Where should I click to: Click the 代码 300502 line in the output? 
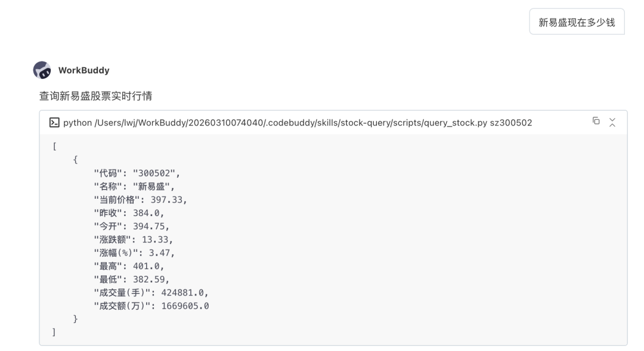coord(137,173)
